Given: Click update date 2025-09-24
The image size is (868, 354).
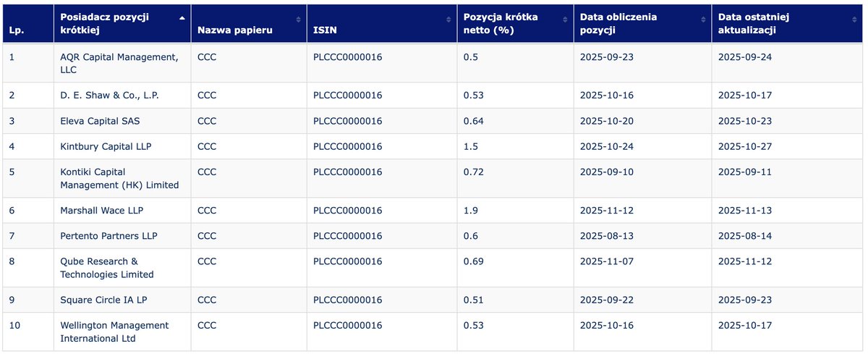Looking at the screenshot, I should 745,57.
